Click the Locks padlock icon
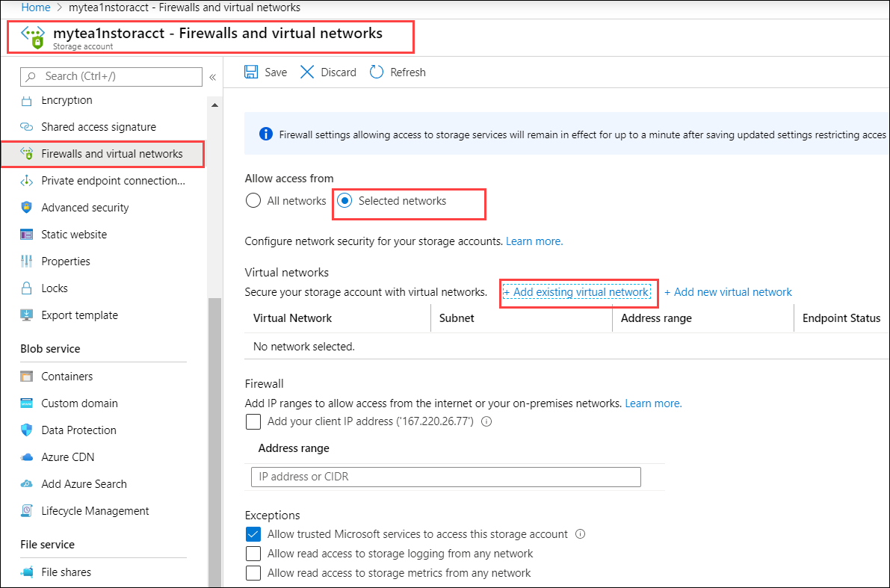Image resolution: width=890 pixels, height=588 pixels. (x=27, y=288)
